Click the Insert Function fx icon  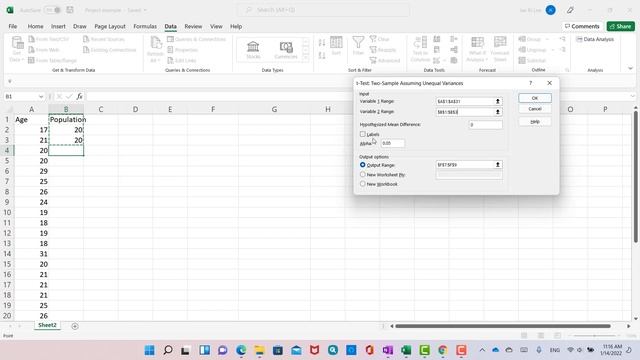click(x=79, y=96)
